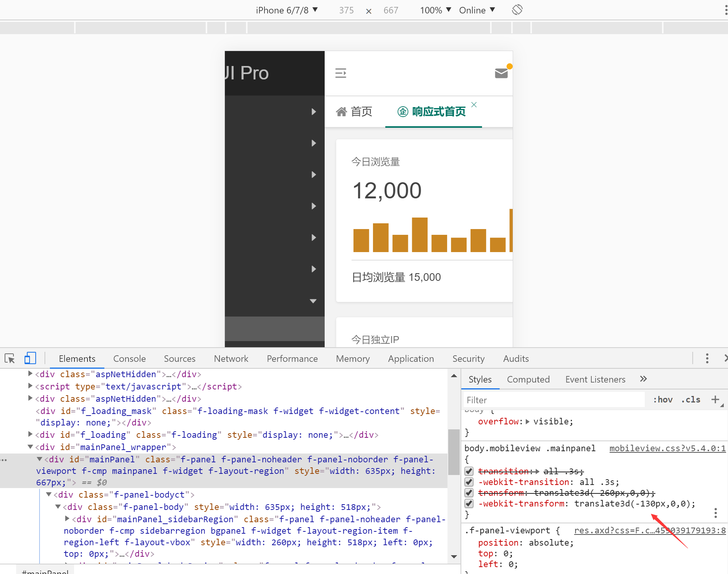Viewport: 728px width, 574px height.
Task: Click Elements panel scroll down arrow
Action: (454, 556)
